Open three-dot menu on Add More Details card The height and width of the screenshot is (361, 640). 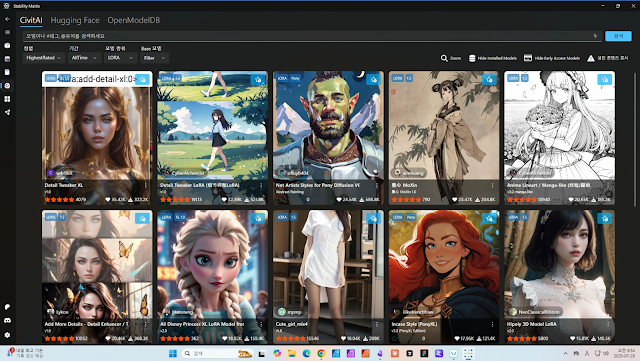point(146,324)
